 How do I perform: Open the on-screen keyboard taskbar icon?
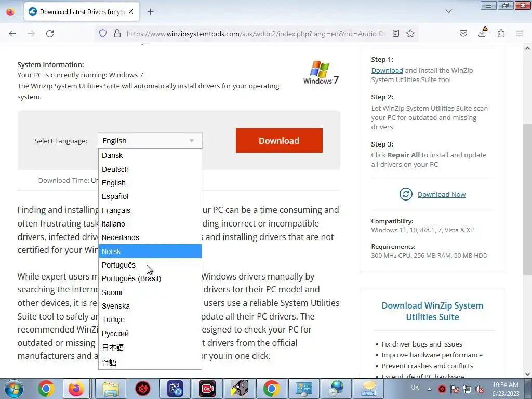click(368, 389)
